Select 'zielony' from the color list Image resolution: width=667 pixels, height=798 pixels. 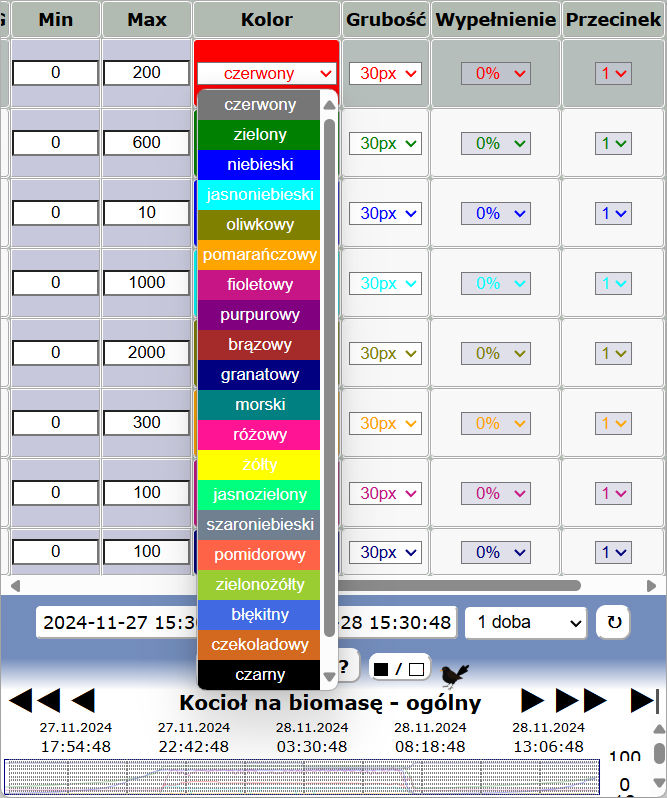(259, 135)
